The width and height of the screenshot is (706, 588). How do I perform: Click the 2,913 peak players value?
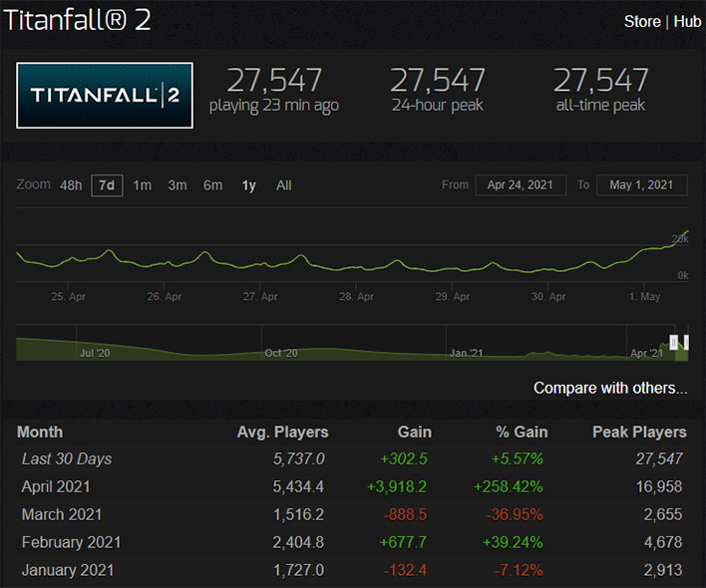(x=663, y=570)
